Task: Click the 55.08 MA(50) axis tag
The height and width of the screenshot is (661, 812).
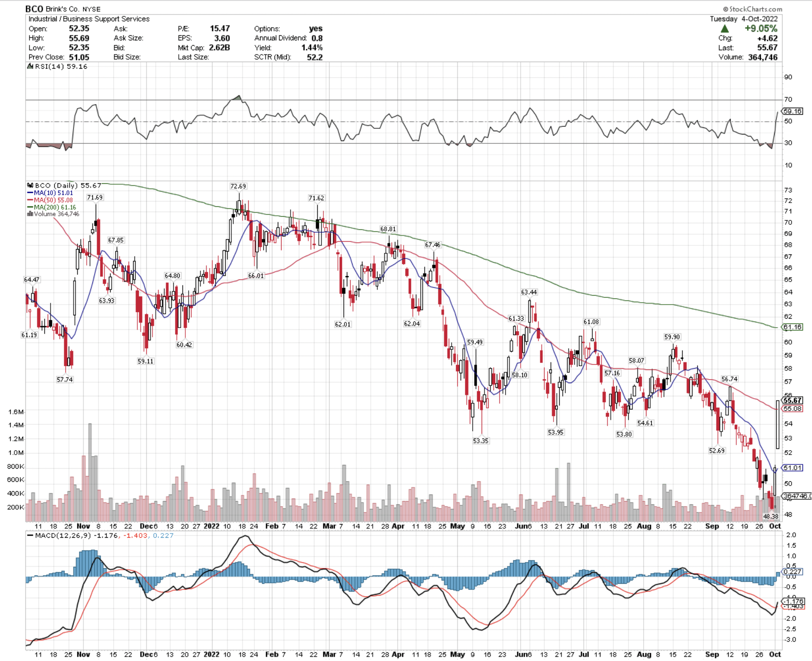Action: (792, 409)
